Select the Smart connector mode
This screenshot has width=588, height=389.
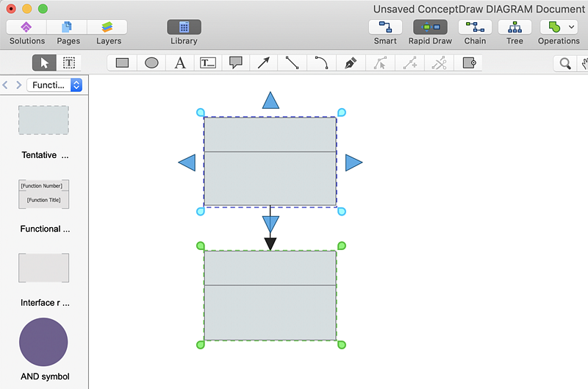(385, 27)
